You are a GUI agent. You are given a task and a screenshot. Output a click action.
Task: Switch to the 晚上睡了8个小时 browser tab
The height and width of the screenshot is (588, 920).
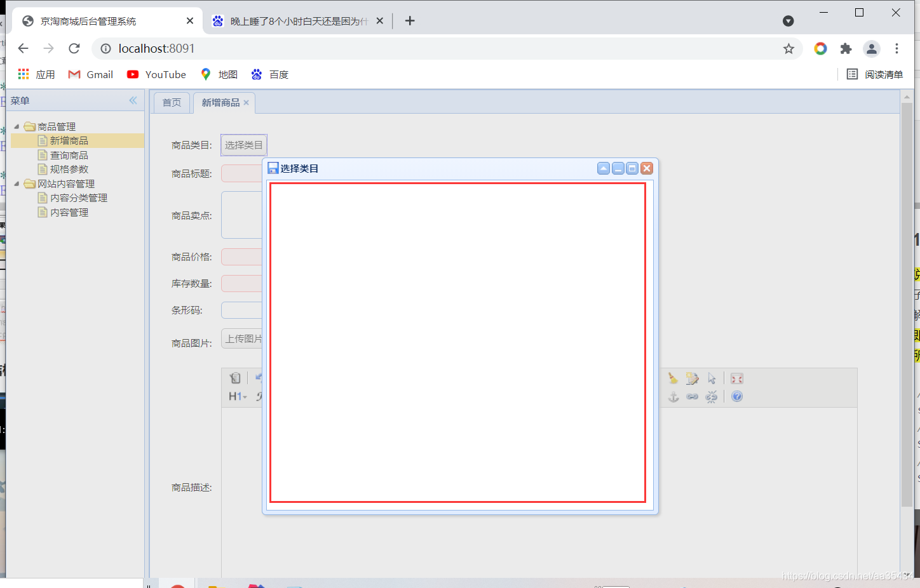click(x=297, y=21)
